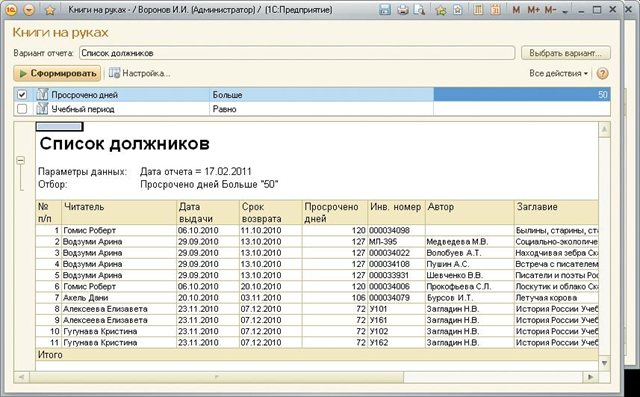Image resolution: width=640 pixels, height=397 pixels.
Task: Click the horizontal scrollbar left arrow
Action: coord(21,377)
